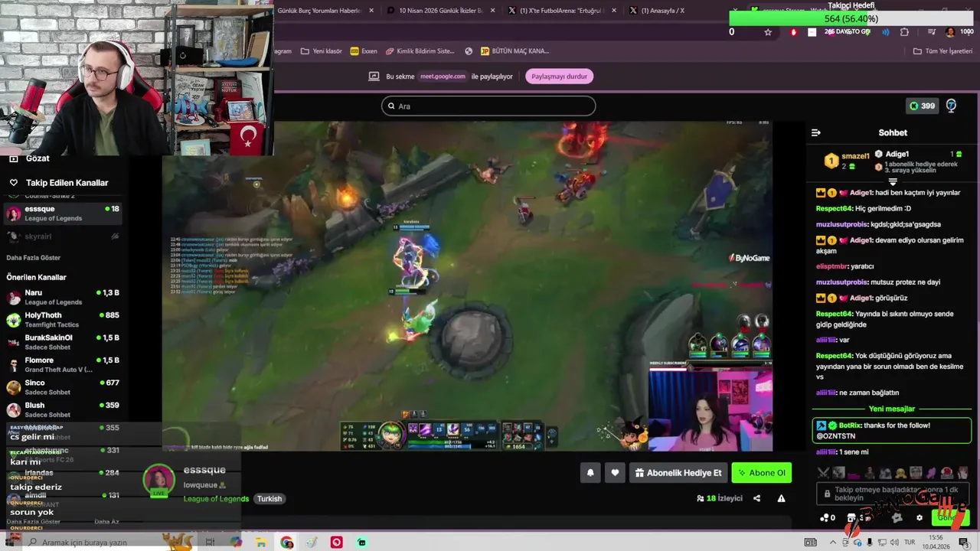This screenshot has width=980, height=551.
Task: Open Sinco recommended channel
Action: 63,387
